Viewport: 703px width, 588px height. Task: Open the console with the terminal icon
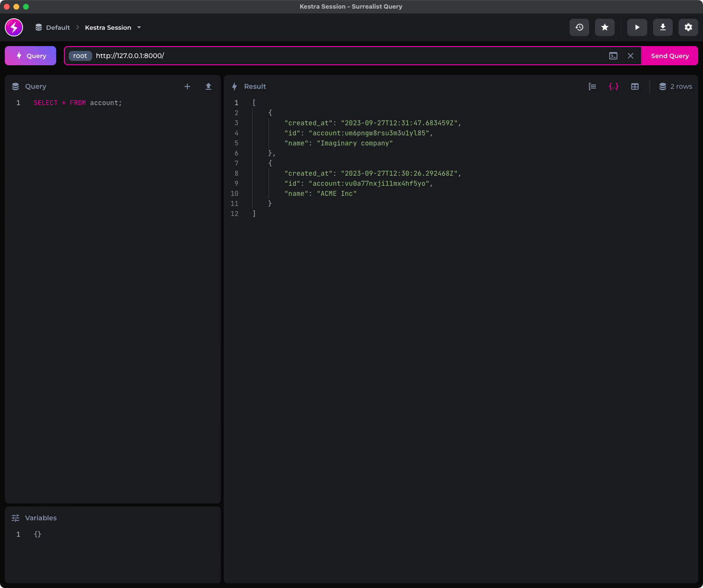[x=613, y=56]
